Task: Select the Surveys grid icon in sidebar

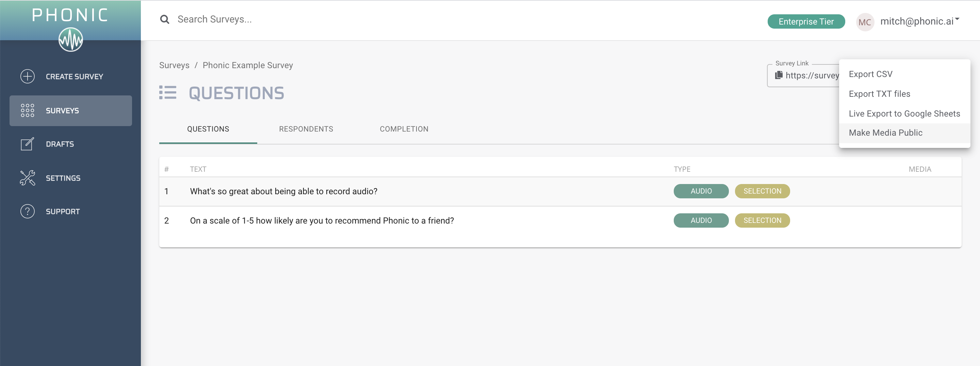Action: pos(27,110)
